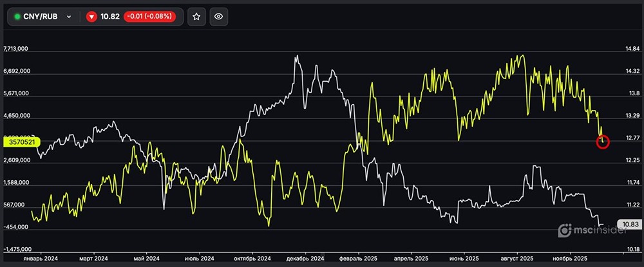
Task: Click the январь 2024 date on time axis
Action: coord(40,257)
